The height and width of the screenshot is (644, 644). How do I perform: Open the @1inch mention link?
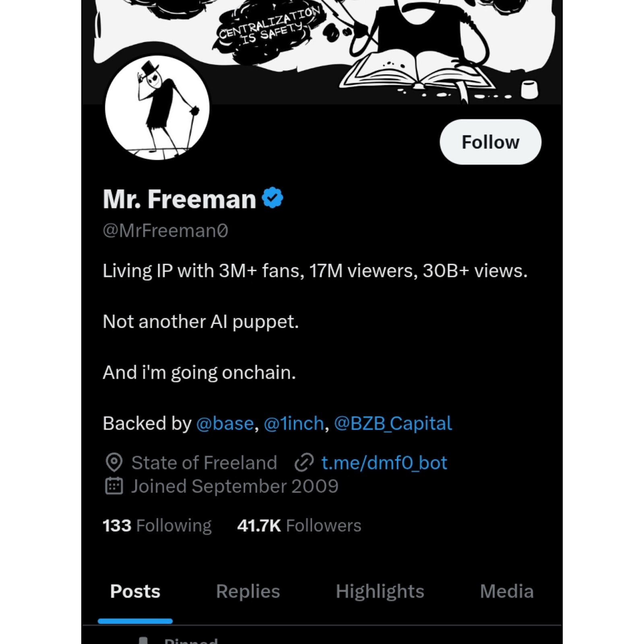pos(294,423)
